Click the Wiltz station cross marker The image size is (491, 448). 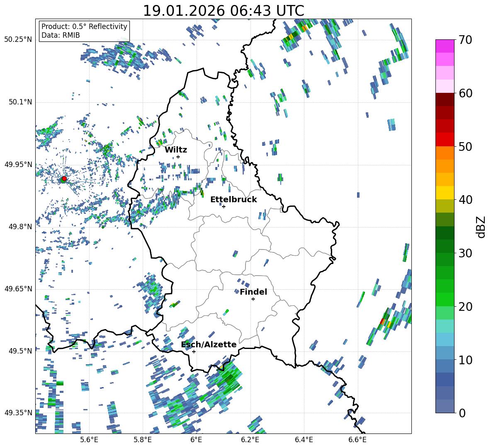click(x=178, y=157)
